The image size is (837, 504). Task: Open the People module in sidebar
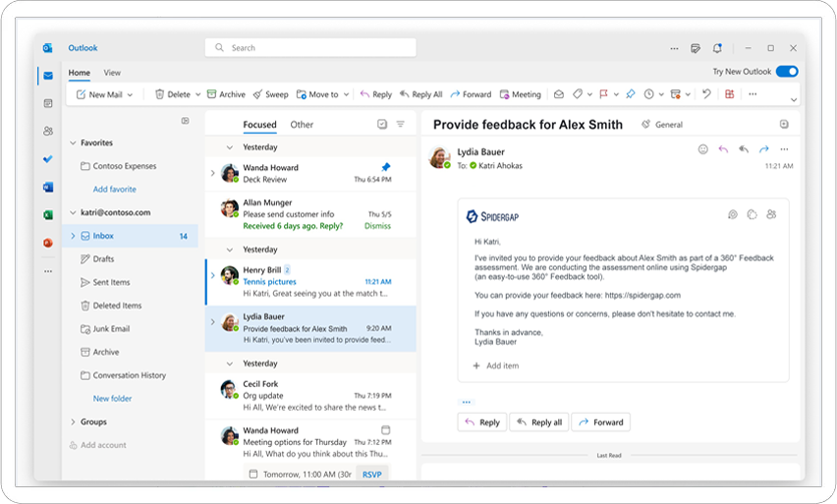[x=48, y=131]
